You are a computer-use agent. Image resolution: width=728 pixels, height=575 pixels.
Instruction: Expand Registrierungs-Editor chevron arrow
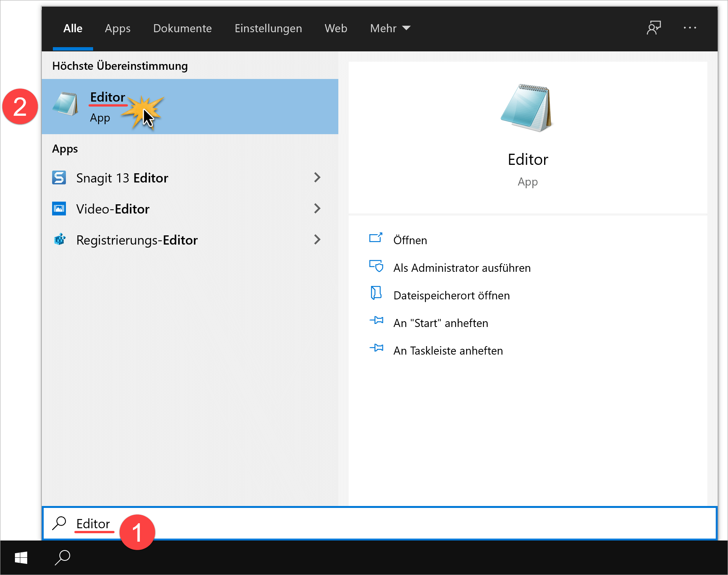[317, 240]
